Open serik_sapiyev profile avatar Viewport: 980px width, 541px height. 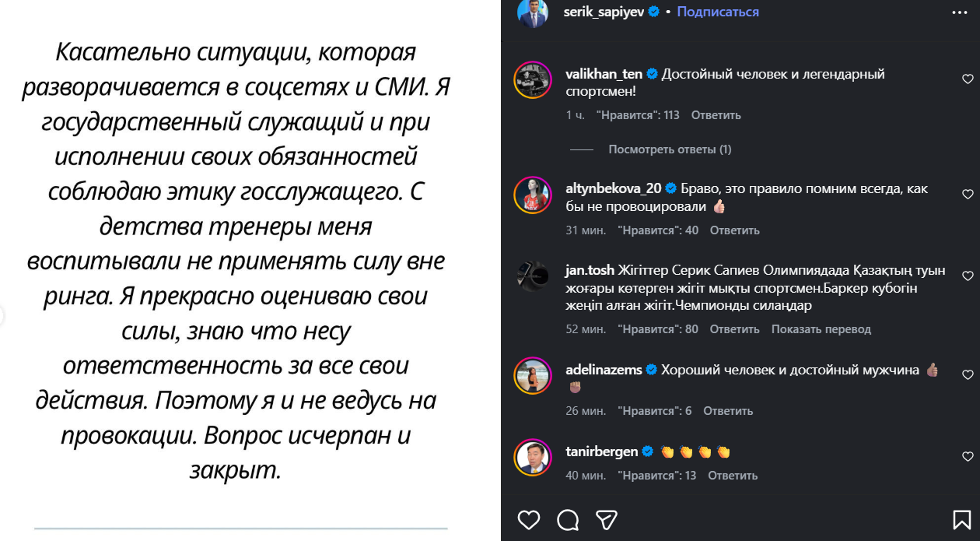pyautogui.click(x=533, y=13)
